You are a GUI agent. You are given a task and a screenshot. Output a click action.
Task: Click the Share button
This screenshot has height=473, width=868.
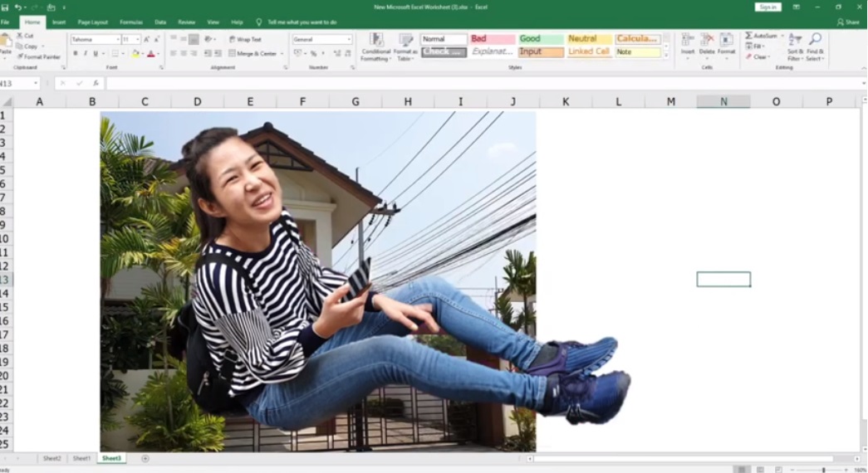pyautogui.click(x=848, y=22)
